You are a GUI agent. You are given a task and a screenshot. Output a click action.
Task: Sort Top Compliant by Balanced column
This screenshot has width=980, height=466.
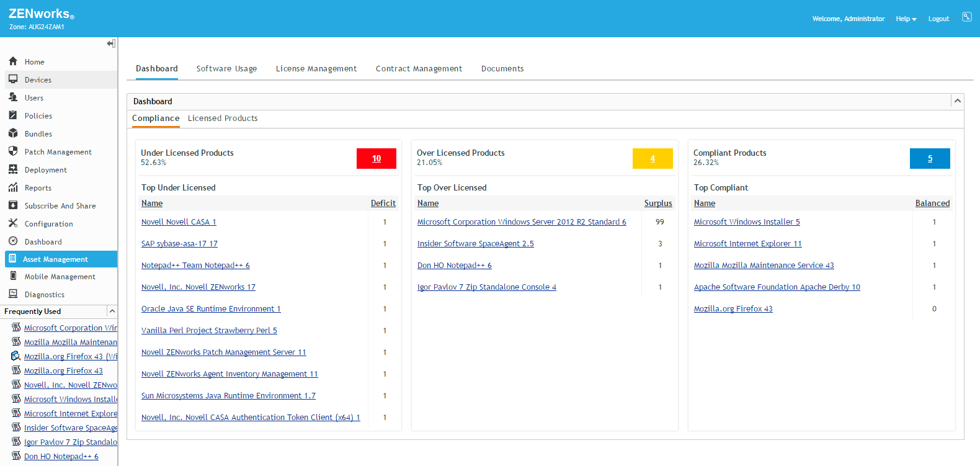pyautogui.click(x=932, y=203)
